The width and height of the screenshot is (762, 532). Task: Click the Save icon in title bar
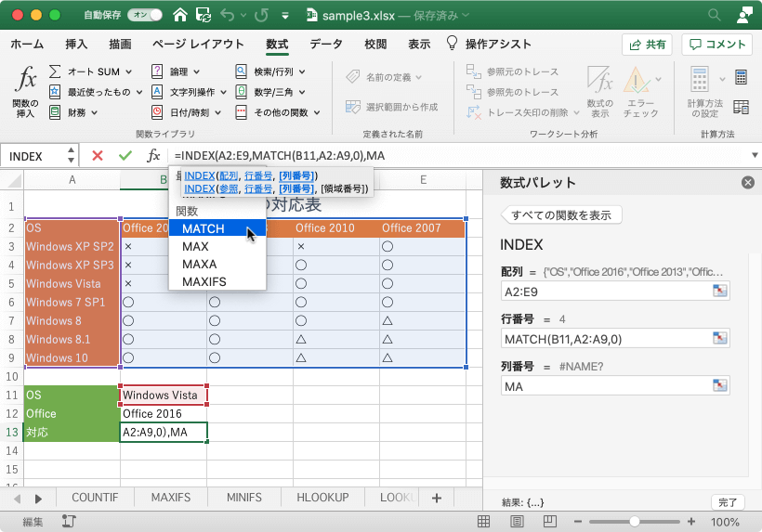204,15
